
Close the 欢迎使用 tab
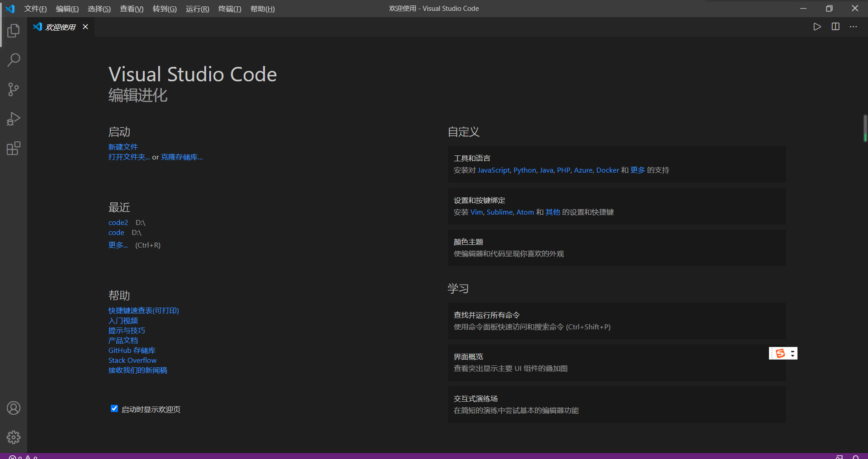click(x=85, y=27)
